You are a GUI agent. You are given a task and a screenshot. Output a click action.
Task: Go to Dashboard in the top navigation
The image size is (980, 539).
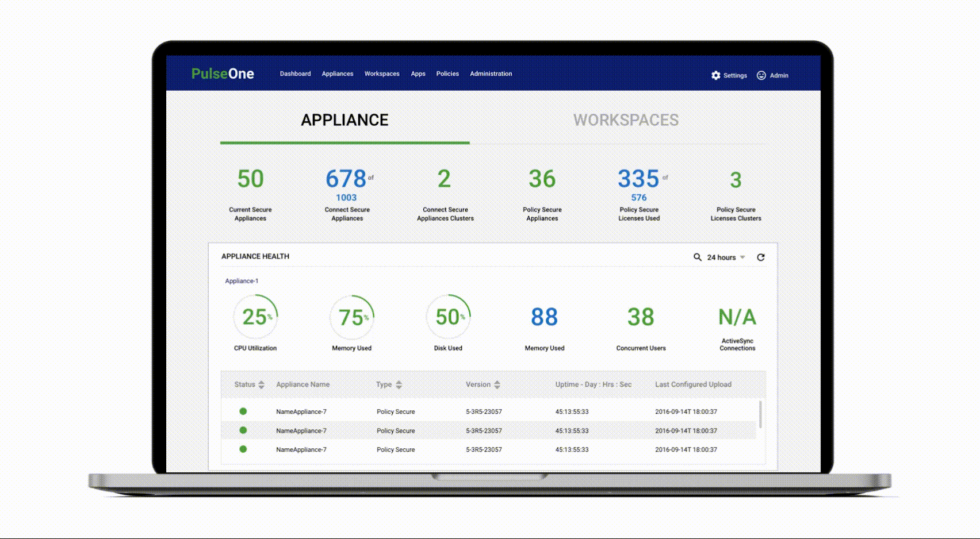coord(295,74)
